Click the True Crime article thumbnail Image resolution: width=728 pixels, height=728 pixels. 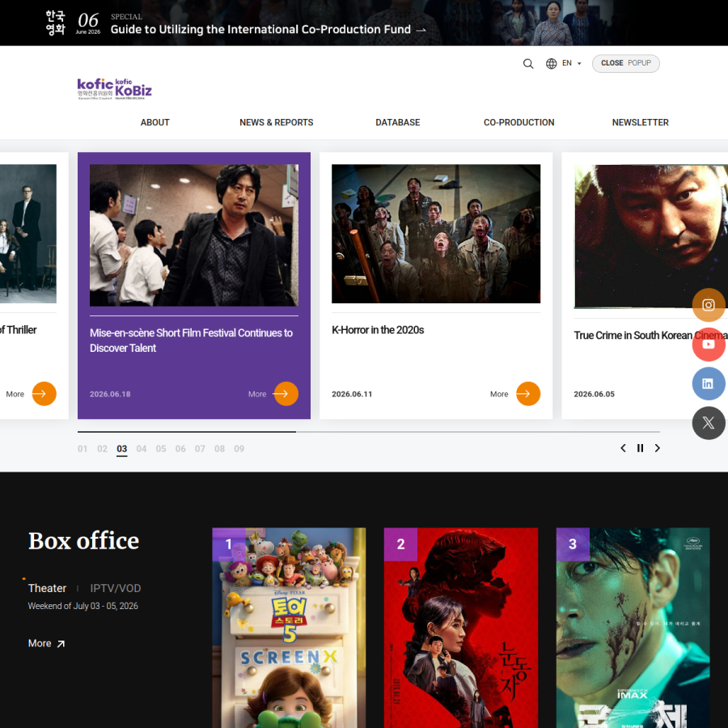[x=651, y=236]
